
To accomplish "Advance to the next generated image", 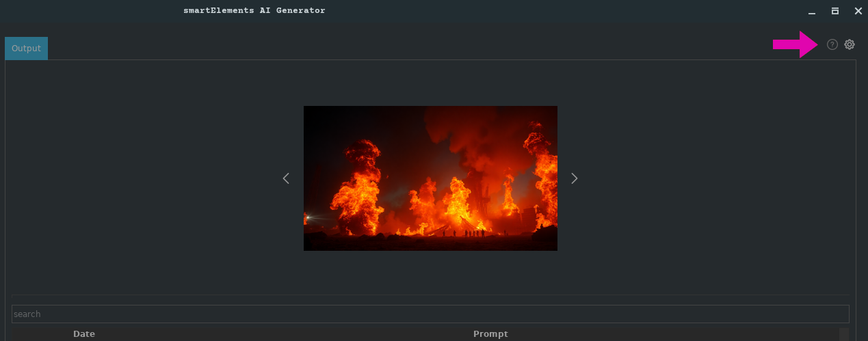I will tap(575, 178).
